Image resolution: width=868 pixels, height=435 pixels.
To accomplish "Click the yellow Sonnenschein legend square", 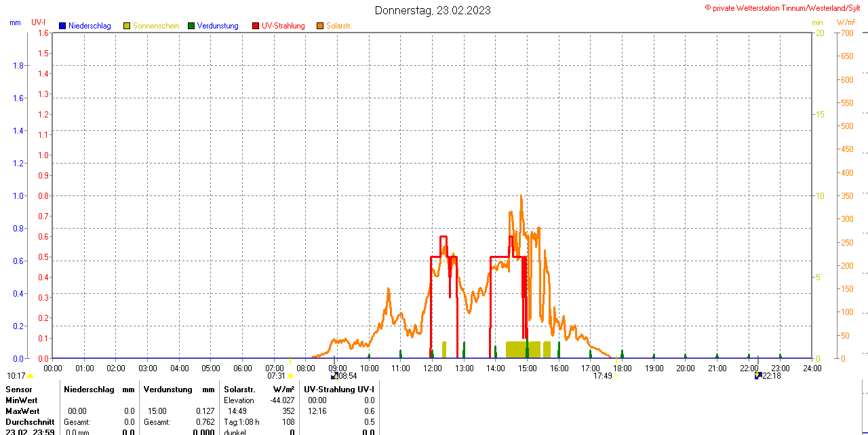I will [127, 26].
